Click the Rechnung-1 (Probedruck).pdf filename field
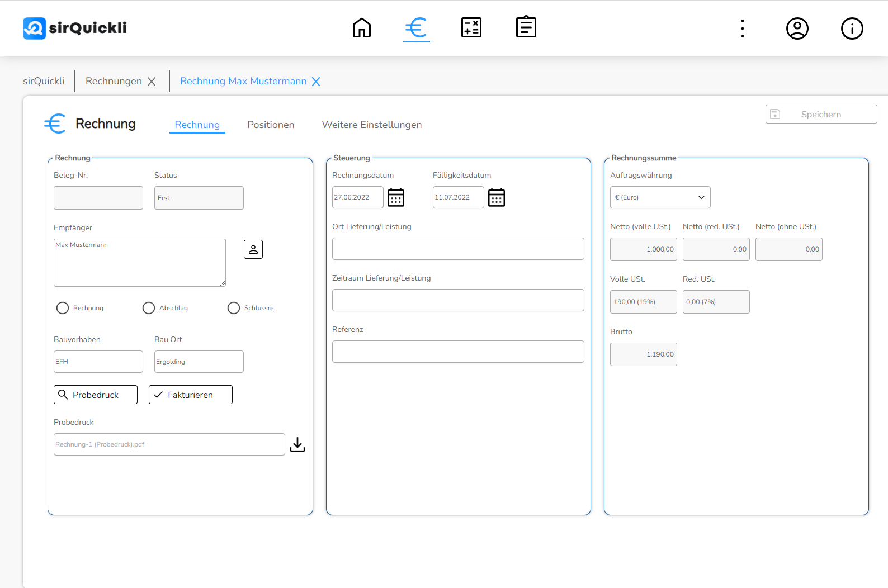 (x=169, y=444)
